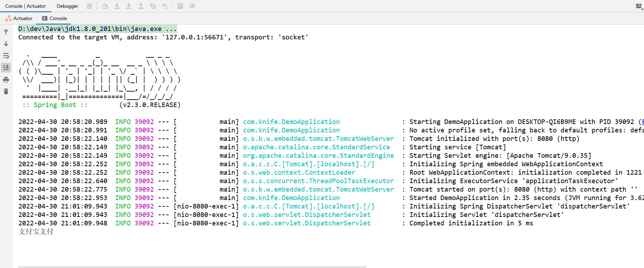Click the 'o.apache.catalina.core.StandardService' logger name
Image resolution: width=644 pixels, height=268 pixels.
click(317, 147)
